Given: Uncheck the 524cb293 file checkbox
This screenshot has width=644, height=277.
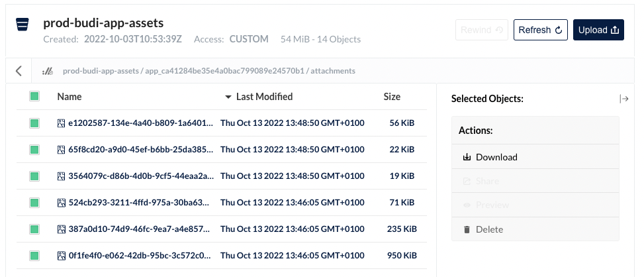Looking at the screenshot, I should [x=34, y=203].
